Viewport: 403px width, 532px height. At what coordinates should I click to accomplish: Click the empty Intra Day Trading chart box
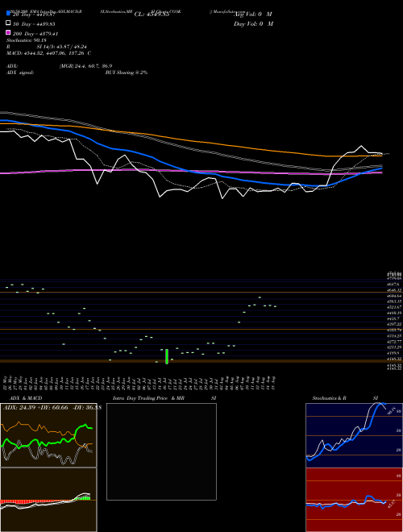click(161, 451)
